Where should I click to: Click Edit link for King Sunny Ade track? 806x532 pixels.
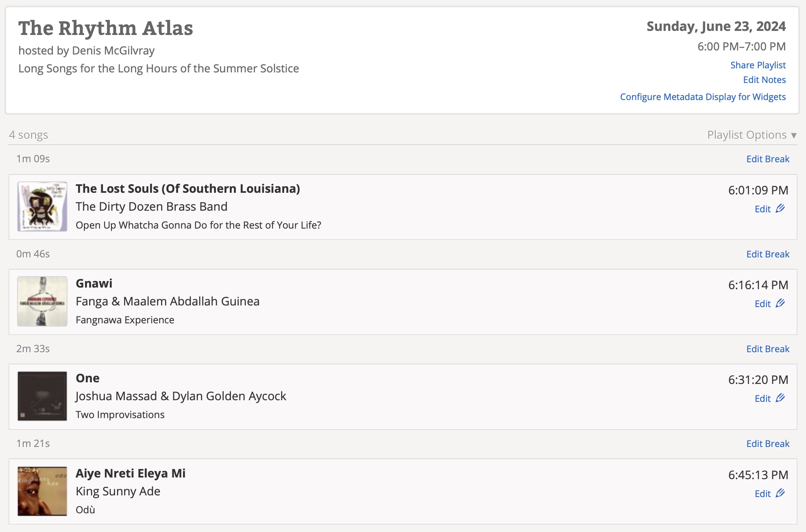coord(762,494)
